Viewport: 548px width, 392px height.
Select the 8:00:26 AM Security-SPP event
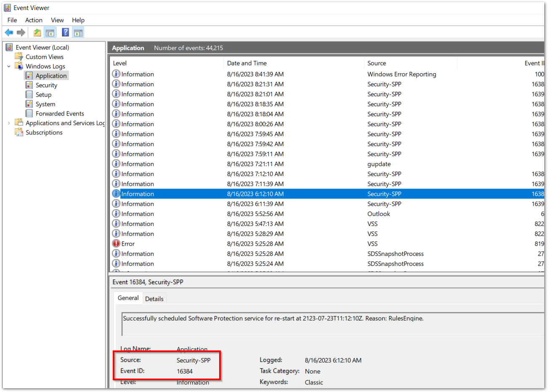coord(327,124)
